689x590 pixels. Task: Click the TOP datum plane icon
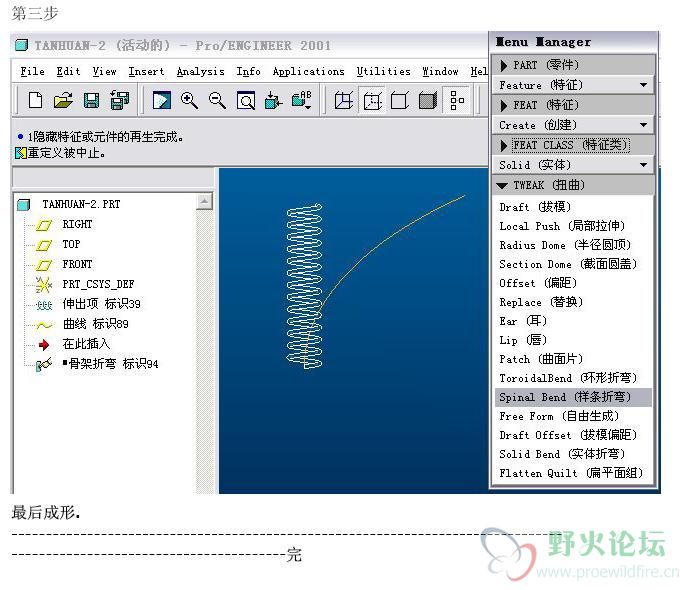point(44,245)
